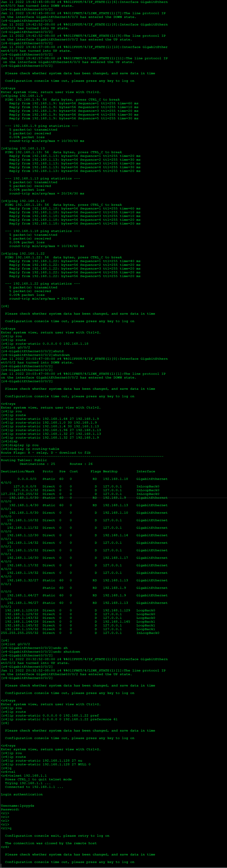The image size is (227, 868).
Task: Click the 'NextHop' column header
Action: pyautogui.click(x=110, y=471)
